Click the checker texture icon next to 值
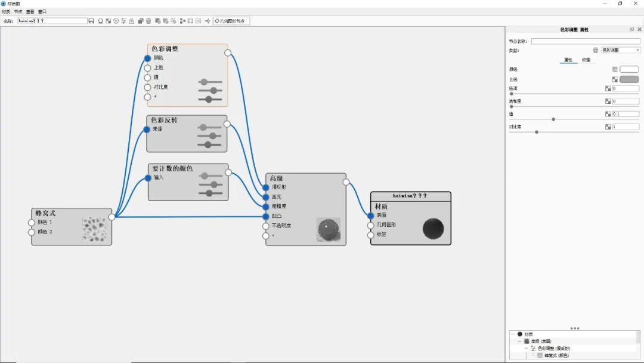The image size is (644, 363). [608, 114]
